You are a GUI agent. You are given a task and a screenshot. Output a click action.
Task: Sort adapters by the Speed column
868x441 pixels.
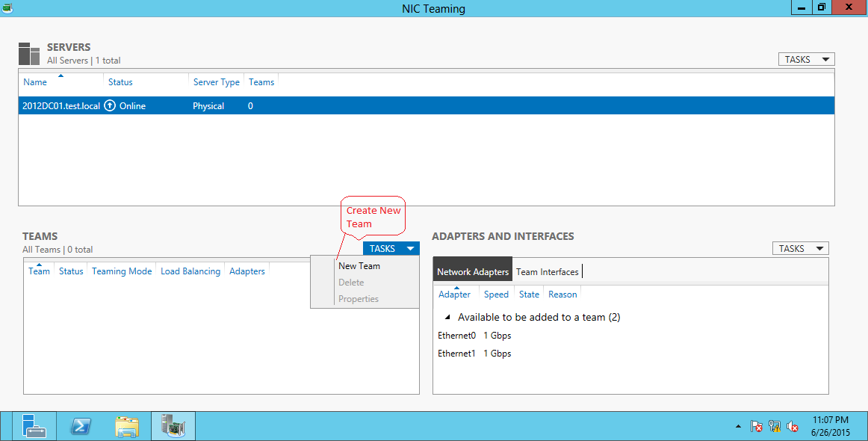click(x=496, y=294)
